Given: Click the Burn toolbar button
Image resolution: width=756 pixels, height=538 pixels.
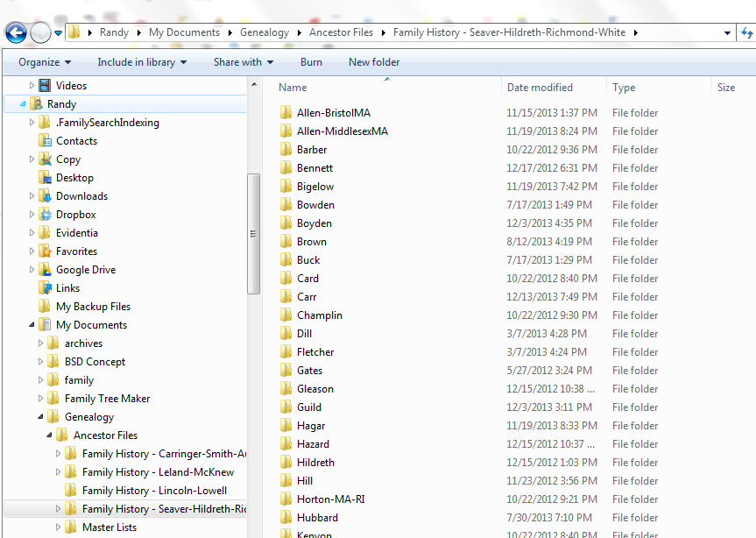Looking at the screenshot, I should pos(314,62).
